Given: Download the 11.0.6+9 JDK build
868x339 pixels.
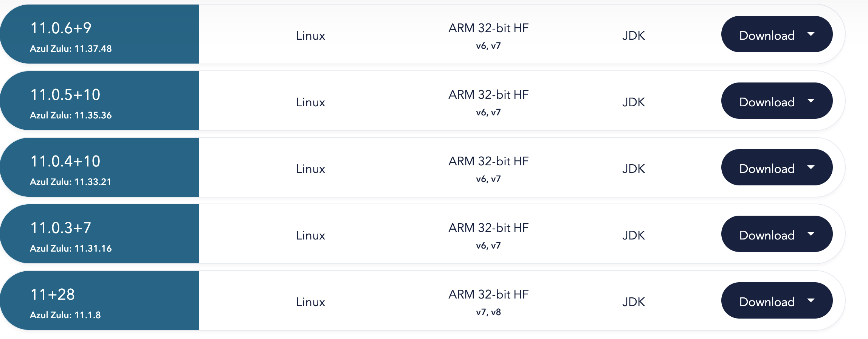Looking at the screenshot, I should [767, 35].
